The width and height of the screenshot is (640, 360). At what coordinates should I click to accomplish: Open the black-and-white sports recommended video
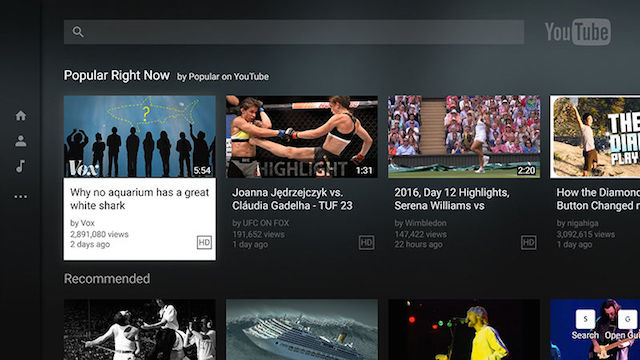coord(140,330)
